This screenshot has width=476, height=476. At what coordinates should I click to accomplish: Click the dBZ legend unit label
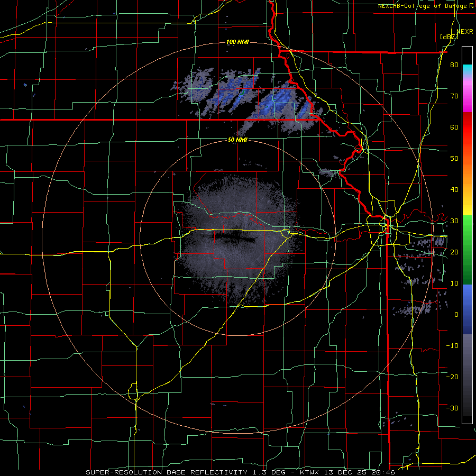pos(449,37)
